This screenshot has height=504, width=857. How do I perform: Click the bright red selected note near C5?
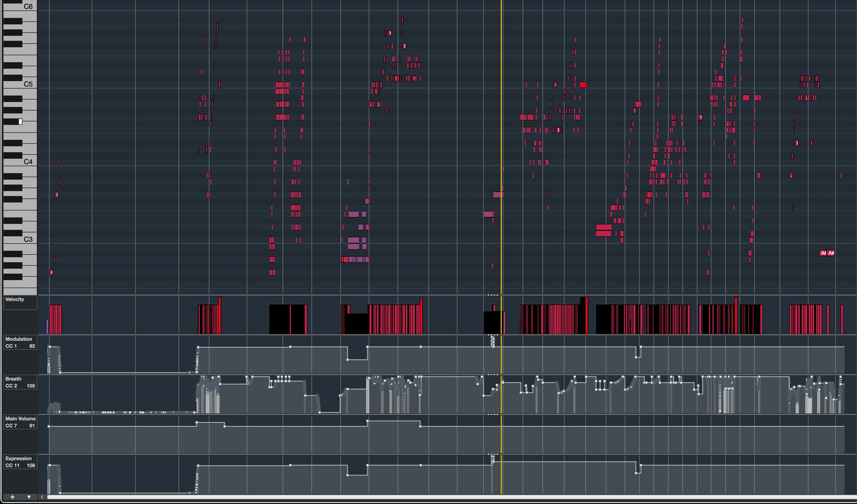pyautogui.click(x=583, y=85)
